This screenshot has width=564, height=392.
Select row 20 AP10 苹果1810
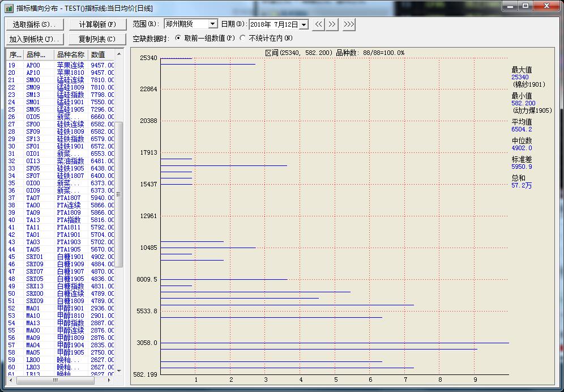click(x=61, y=73)
